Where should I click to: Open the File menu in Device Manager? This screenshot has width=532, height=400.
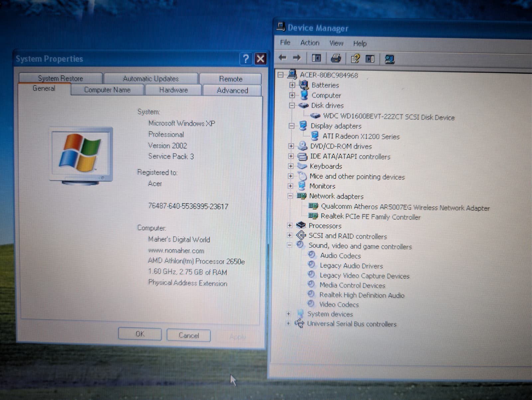285,43
